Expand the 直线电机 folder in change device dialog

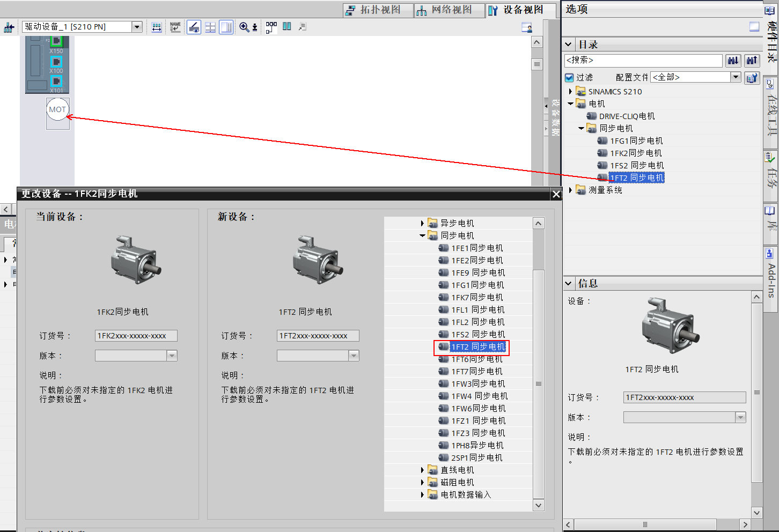coord(422,469)
